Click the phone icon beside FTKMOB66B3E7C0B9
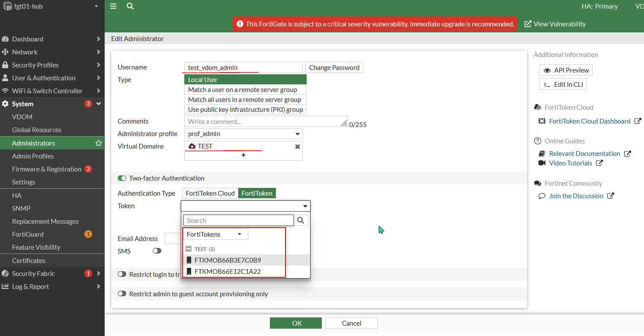The width and height of the screenshot is (644, 336). 189,260
